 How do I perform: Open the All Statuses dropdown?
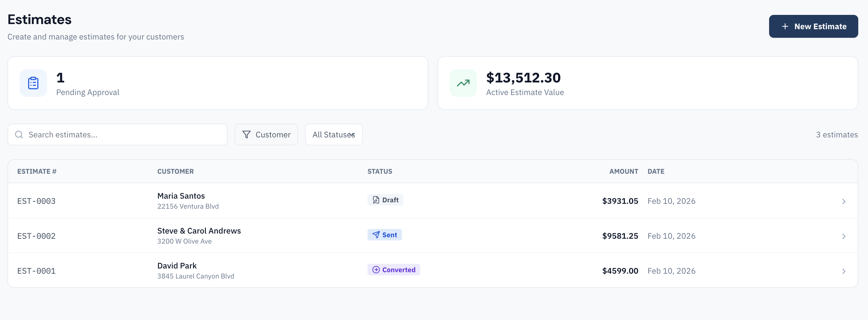click(x=334, y=134)
